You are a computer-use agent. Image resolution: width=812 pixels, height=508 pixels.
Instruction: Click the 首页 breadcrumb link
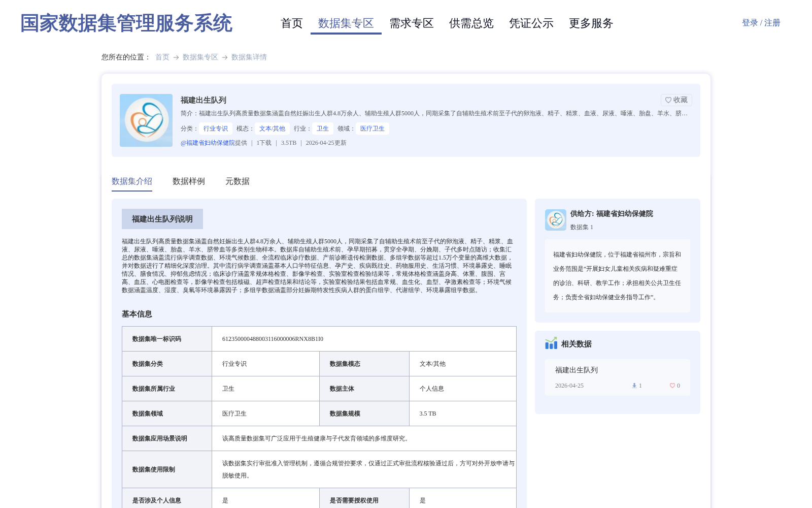tap(162, 57)
